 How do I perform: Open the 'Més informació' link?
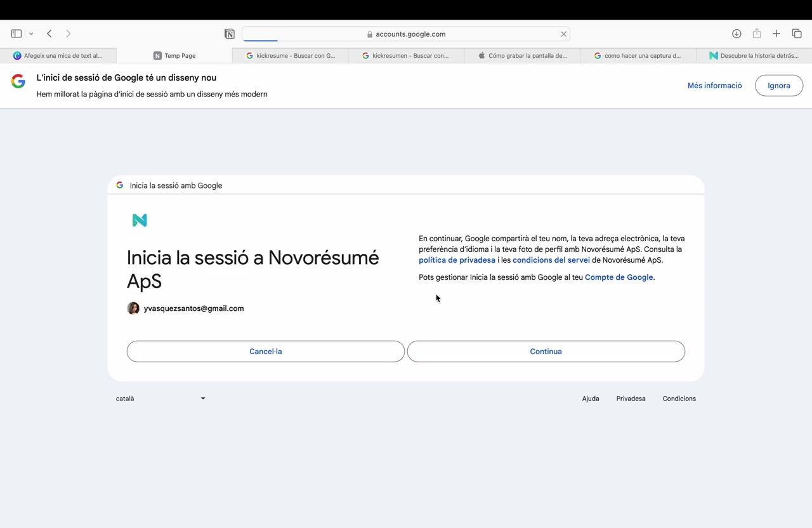pyautogui.click(x=714, y=86)
